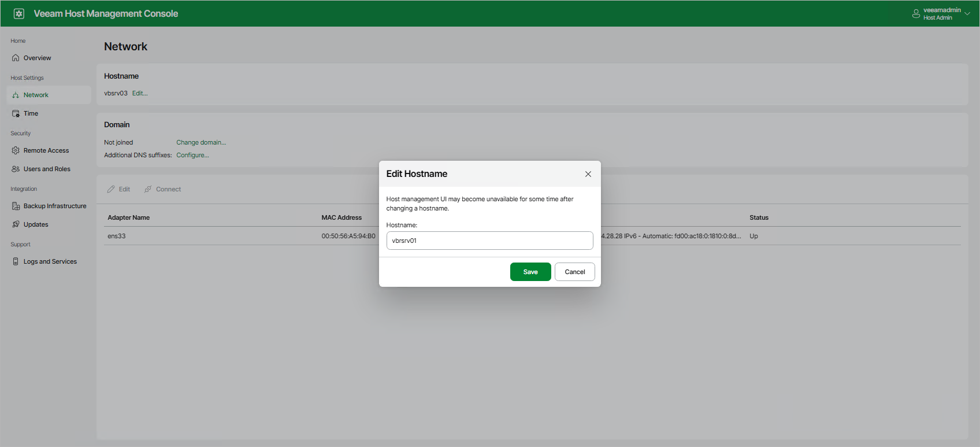Image resolution: width=980 pixels, height=447 pixels.
Task: Click the Remote Access gear icon
Action: pos(16,150)
